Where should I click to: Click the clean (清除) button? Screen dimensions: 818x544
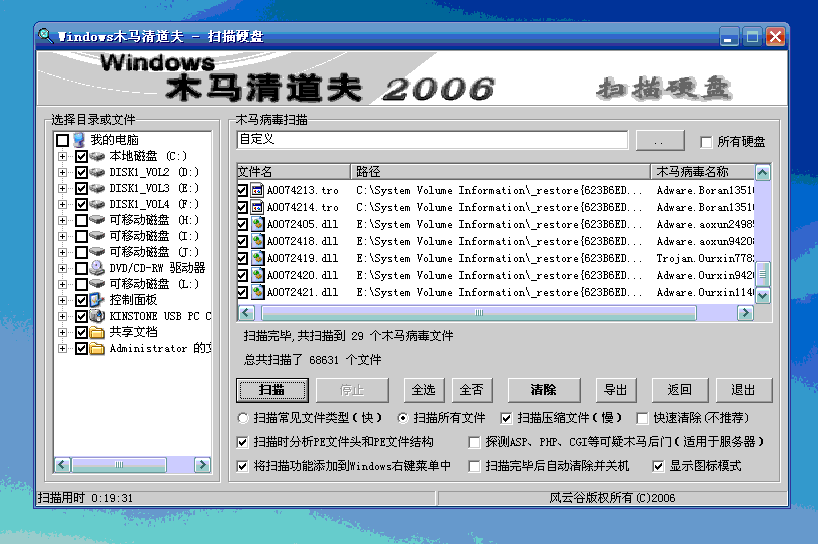[x=544, y=390]
